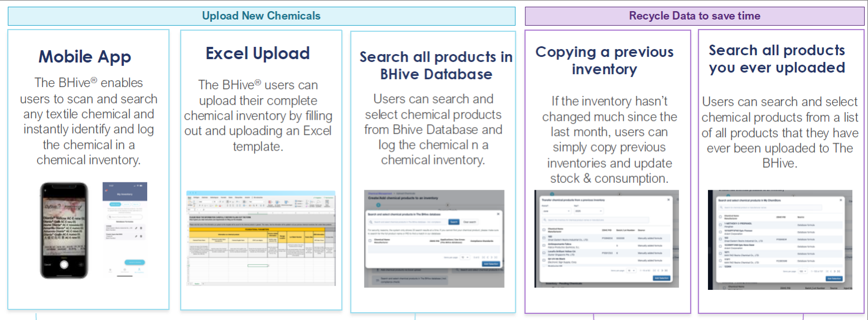Click Copying a previous inventory heading
Viewport: 868px width, 320px height.
click(605, 60)
